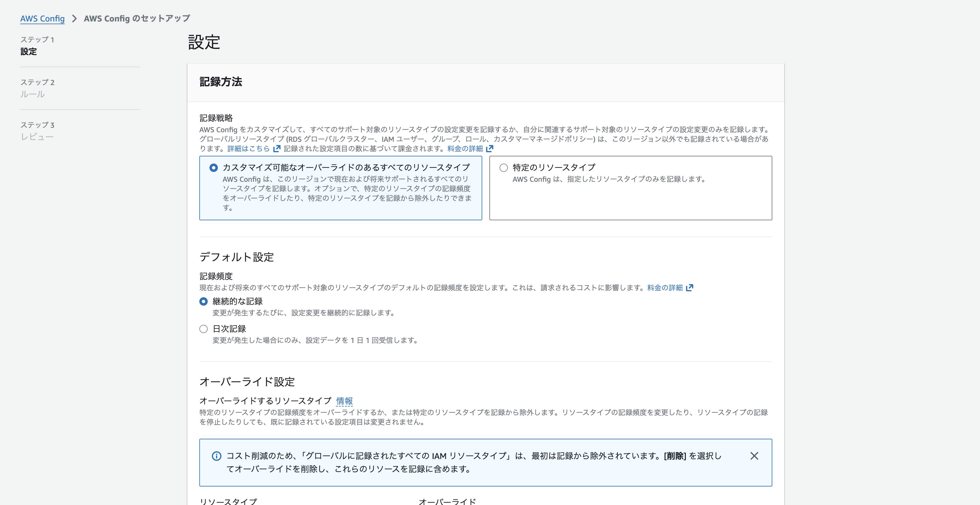980x505 pixels.
Task: Open 料金の詳細 link under 記録頻度
Action: pos(665,288)
